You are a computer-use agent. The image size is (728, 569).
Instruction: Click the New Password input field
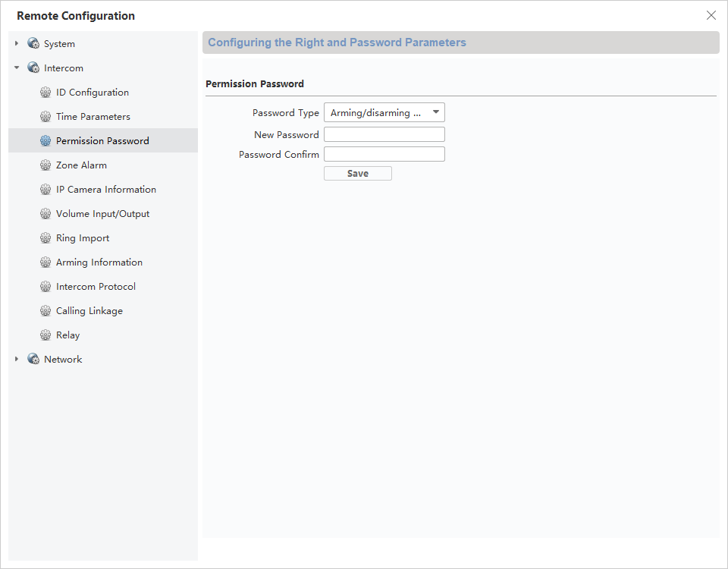click(384, 134)
